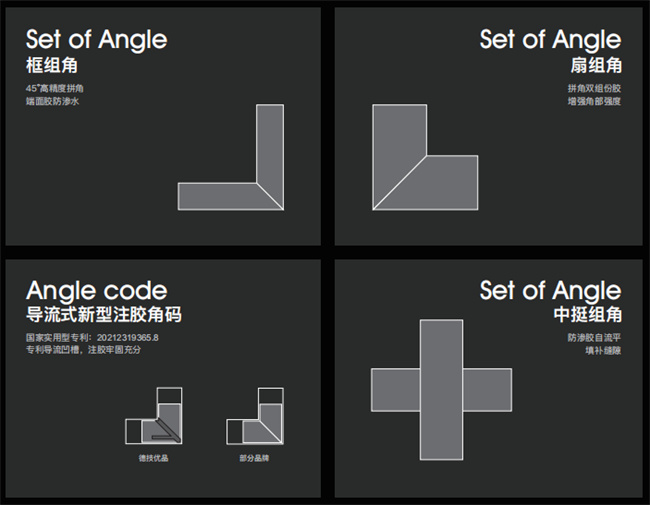Click the 'Set of Angle' heading above 框组角

click(97, 40)
